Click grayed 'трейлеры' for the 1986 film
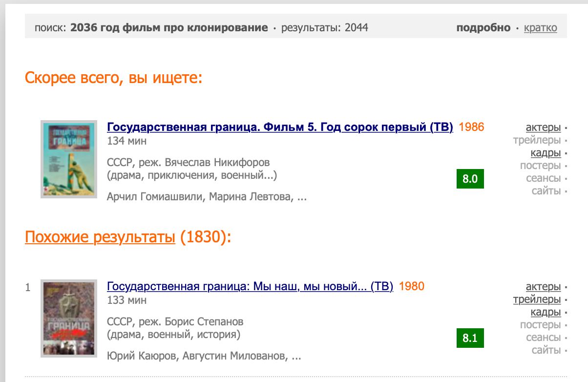 (537, 141)
